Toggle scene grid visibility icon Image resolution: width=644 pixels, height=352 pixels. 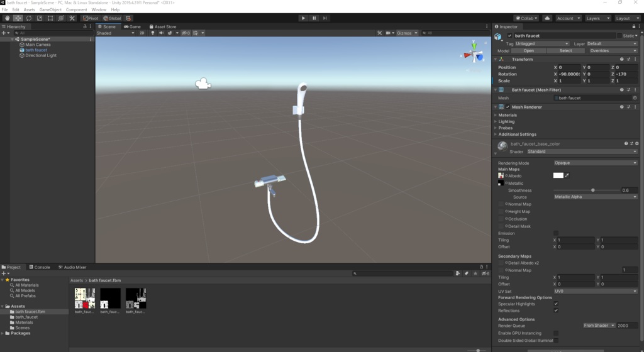(x=196, y=33)
